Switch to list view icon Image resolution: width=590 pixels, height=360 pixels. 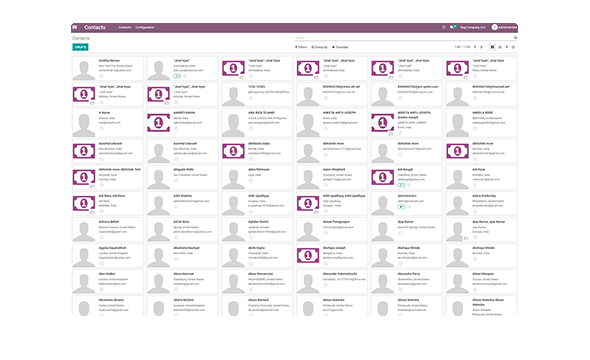(500, 47)
